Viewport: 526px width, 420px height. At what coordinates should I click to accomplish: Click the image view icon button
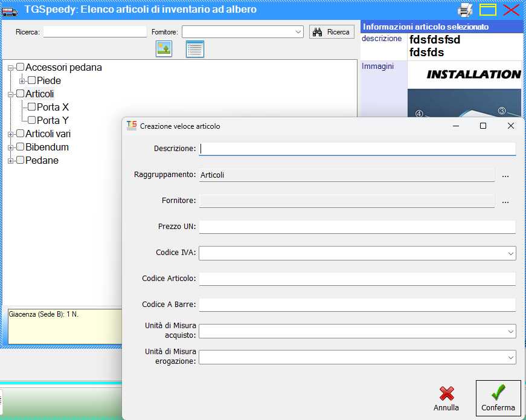164,49
